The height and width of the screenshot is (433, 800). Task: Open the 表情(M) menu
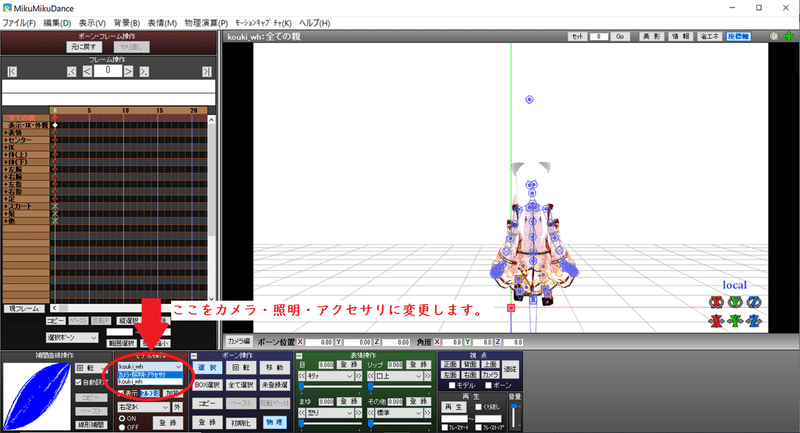(x=162, y=23)
